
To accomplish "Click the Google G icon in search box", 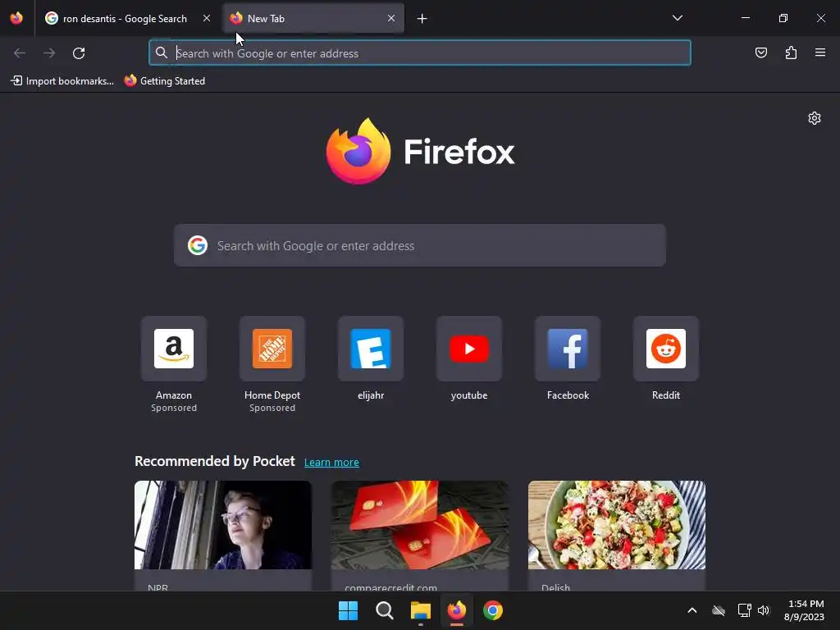I will tap(198, 245).
